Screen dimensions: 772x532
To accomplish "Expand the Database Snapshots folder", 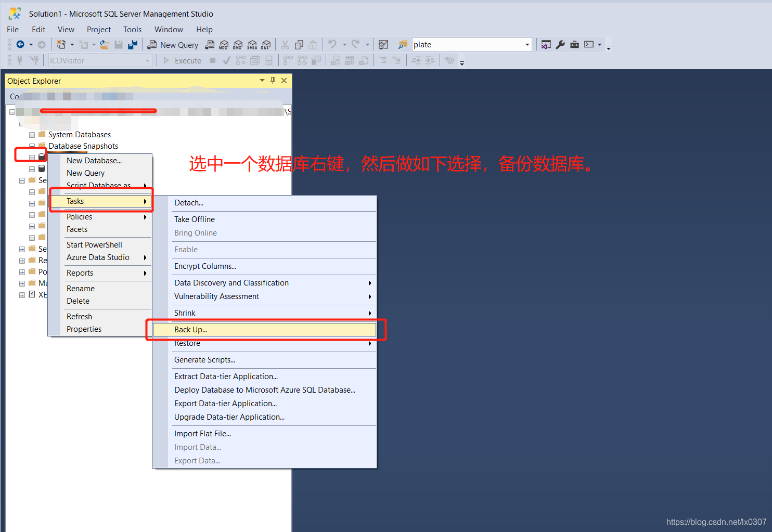I will click(32, 146).
